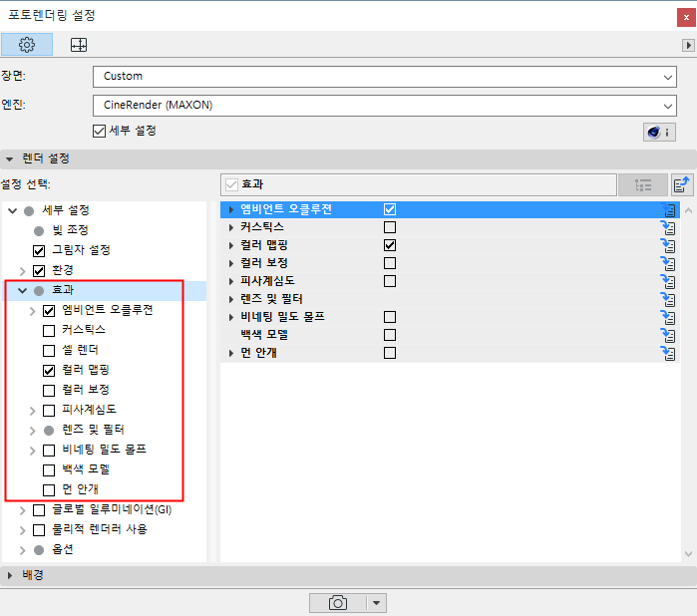Screen dimensions: 697x616
Task: Click the import icon on 백색 모델 row
Action: 668,335
